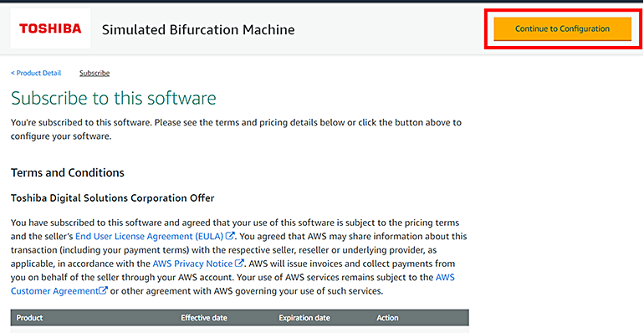This screenshot has height=333, width=644.
Task: Click Simulated Bifurcation Machine title
Action: click(198, 29)
